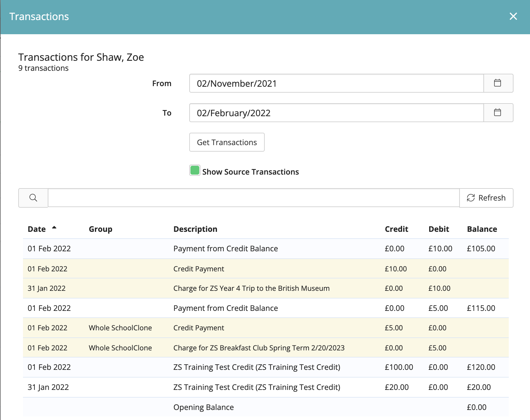
Task: Sort by Balance column header
Action: (482, 229)
